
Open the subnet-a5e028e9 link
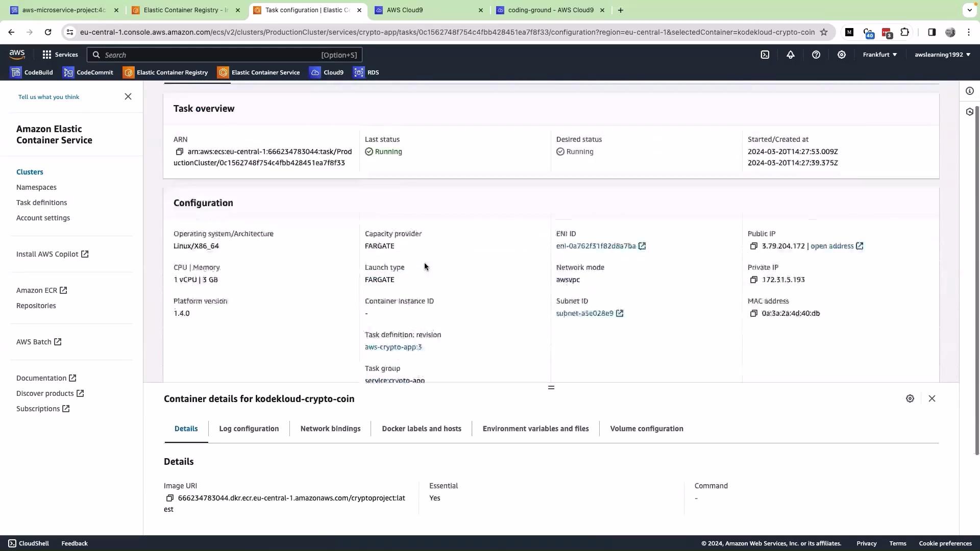(x=590, y=313)
